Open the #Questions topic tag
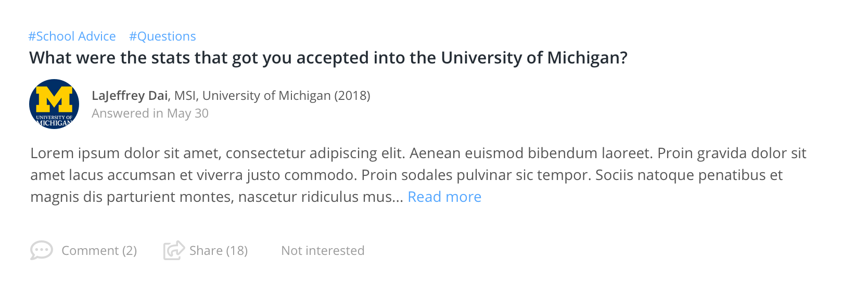 tap(162, 36)
